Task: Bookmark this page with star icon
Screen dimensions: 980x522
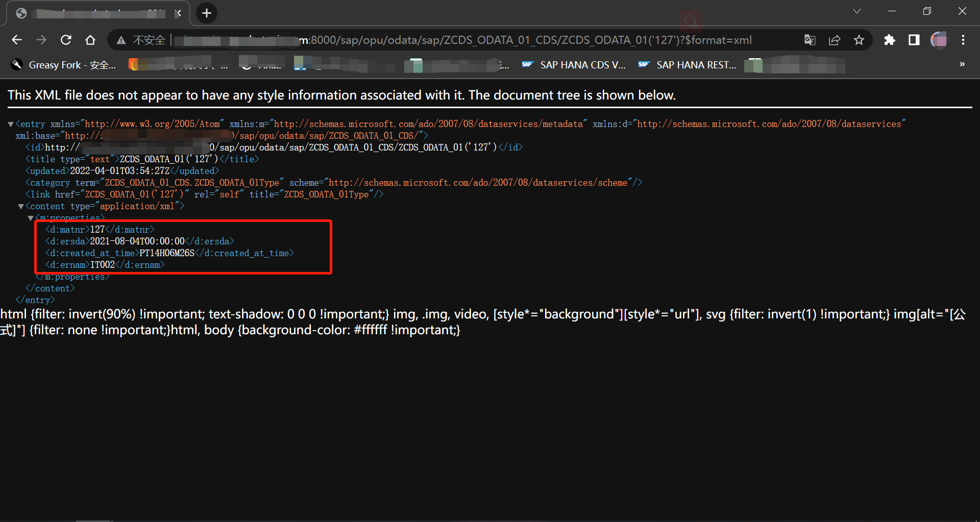Action: point(859,40)
